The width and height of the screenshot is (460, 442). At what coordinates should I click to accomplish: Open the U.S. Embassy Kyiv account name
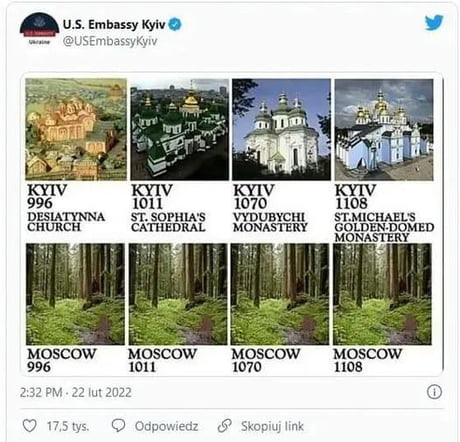coord(114,25)
